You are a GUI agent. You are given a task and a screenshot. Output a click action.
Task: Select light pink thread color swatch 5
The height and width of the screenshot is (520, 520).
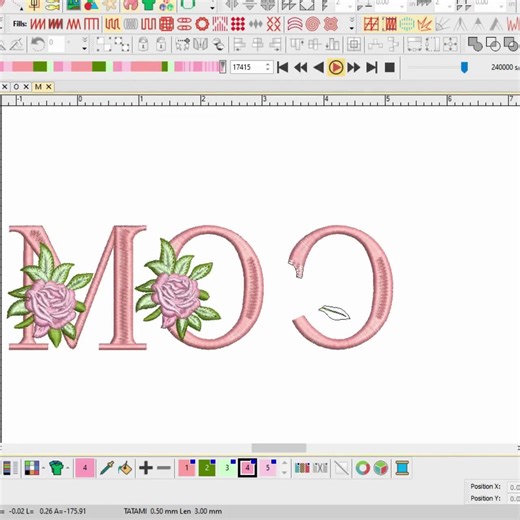(268, 468)
